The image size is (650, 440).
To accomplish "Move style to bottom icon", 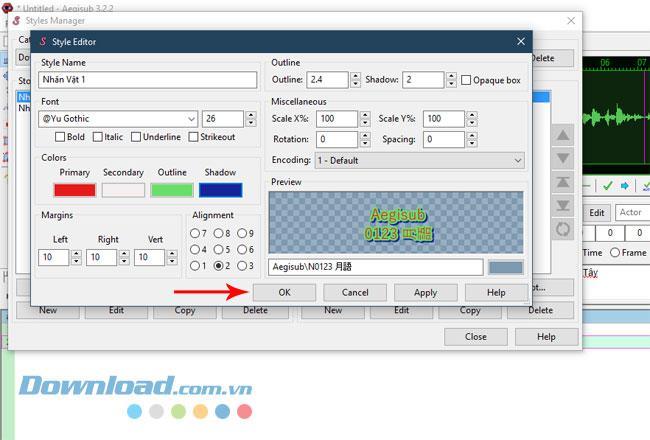I will [563, 206].
